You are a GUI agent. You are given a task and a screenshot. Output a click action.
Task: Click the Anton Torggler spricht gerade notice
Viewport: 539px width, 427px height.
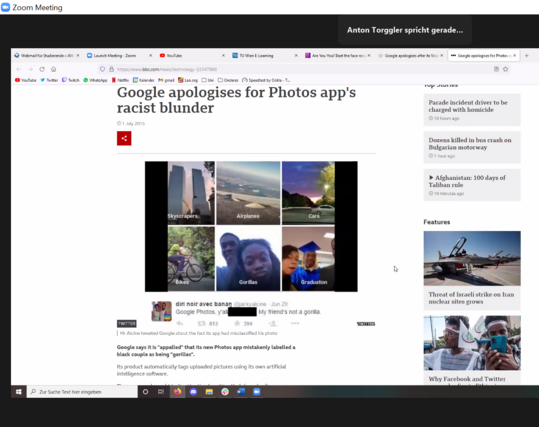(x=405, y=30)
